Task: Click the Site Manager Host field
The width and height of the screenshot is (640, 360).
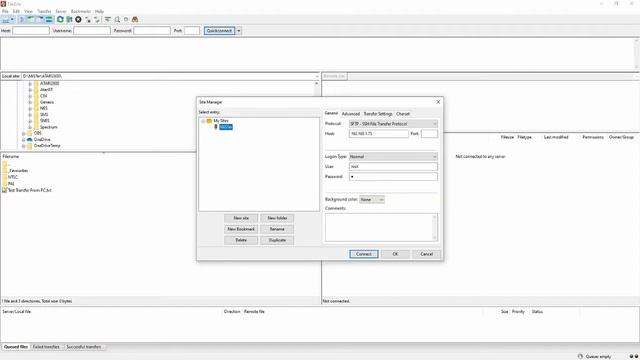Action: click(x=378, y=134)
